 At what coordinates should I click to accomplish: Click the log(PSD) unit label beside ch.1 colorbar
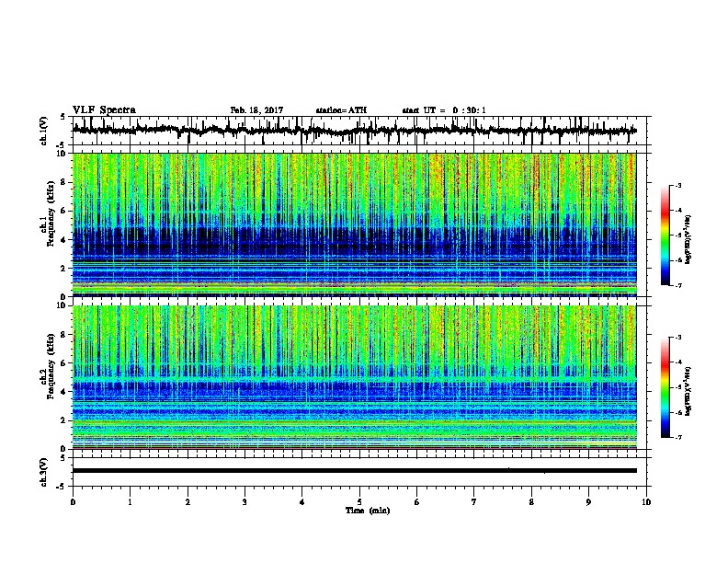[688, 240]
